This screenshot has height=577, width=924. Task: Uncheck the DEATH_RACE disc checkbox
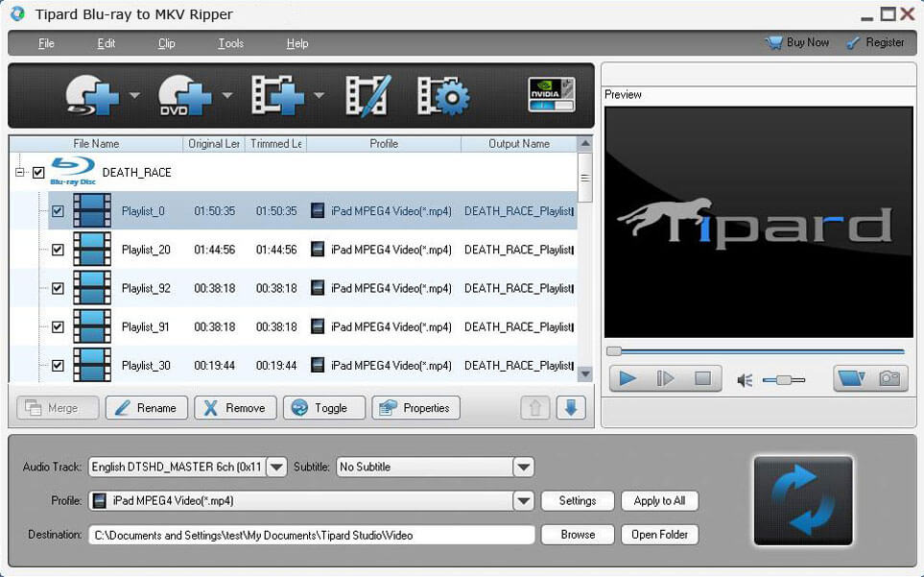pyautogui.click(x=39, y=171)
